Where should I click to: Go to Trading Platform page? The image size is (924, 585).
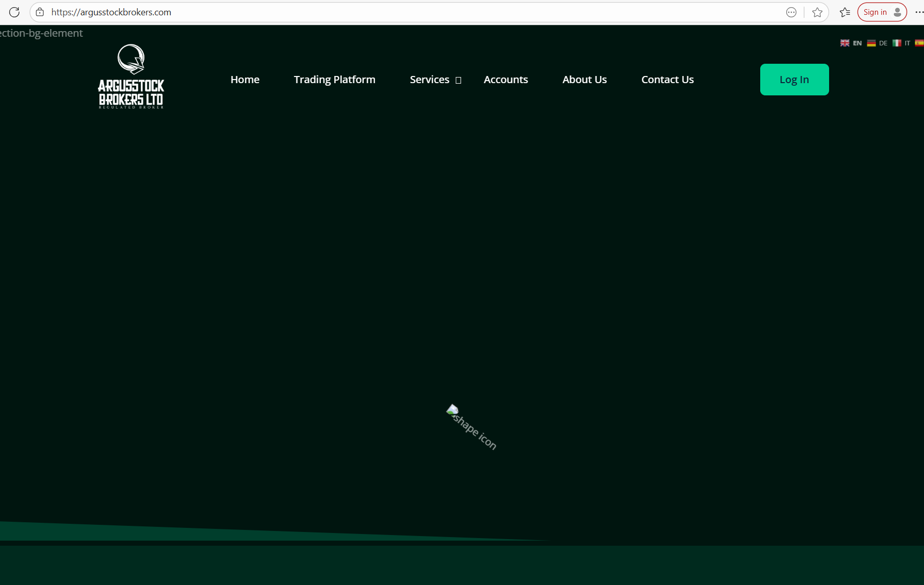click(x=334, y=80)
